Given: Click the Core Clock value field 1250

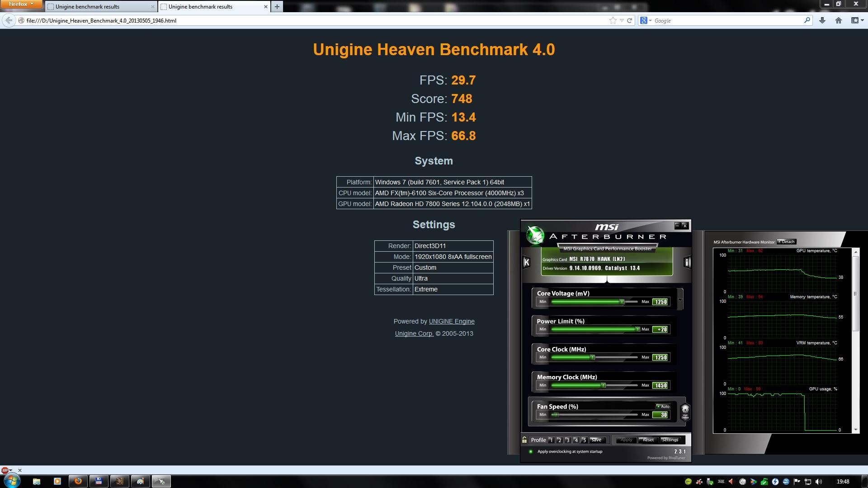Looking at the screenshot, I should click(660, 357).
